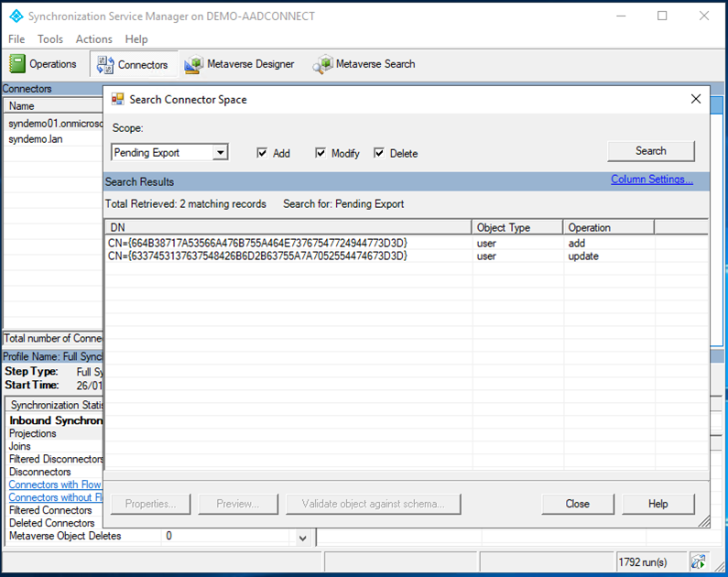Uncheck the Add checkbox
Viewport: 728px width, 577px height.
click(x=263, y=153)
